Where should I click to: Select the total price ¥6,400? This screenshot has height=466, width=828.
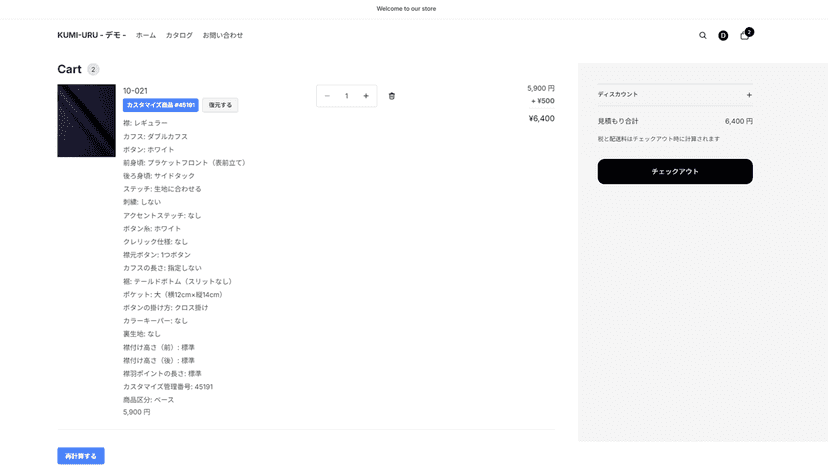pyautogui.click(x=541, y=118)
